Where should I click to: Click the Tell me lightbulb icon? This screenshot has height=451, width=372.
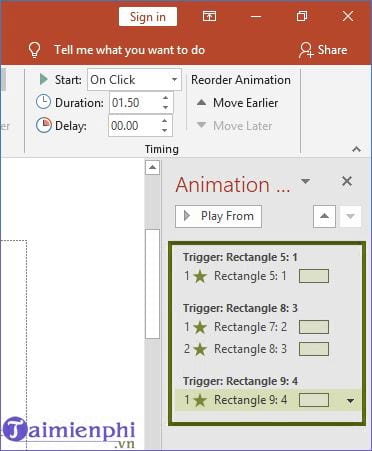click(34, 50)
